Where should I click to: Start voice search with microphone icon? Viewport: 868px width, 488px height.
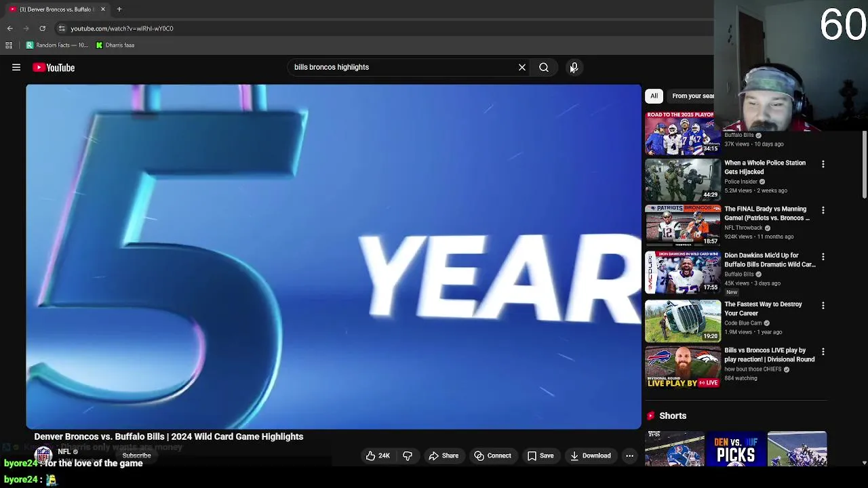(x=574, y=67)
